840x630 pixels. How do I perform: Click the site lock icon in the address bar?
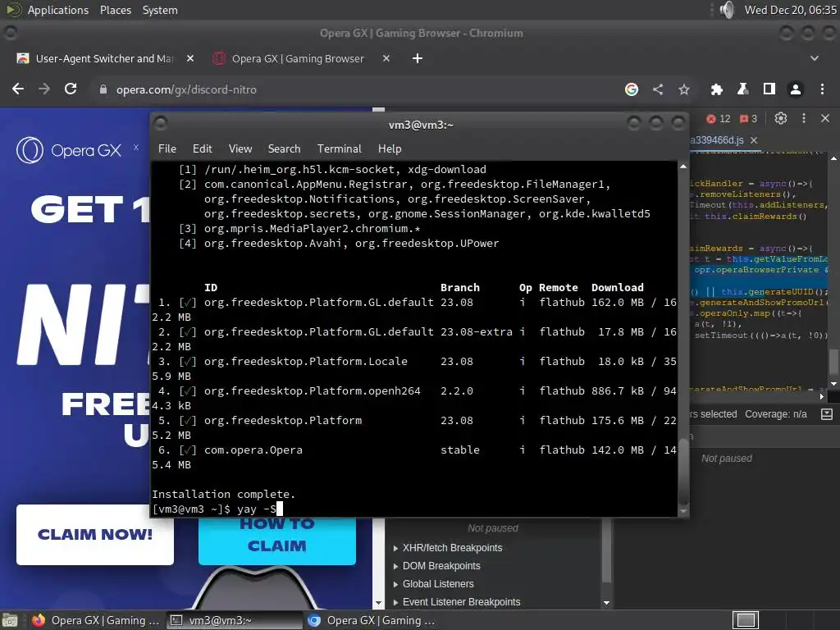pyautogui.click(x=103, y=89)
